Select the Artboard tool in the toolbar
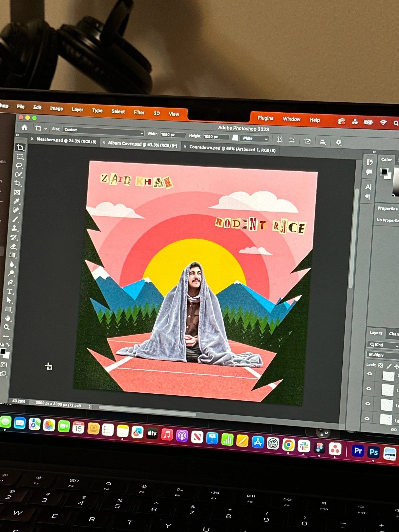Viewport: 399px width, 532px height. pyautogui.click(x=20, y=147)
